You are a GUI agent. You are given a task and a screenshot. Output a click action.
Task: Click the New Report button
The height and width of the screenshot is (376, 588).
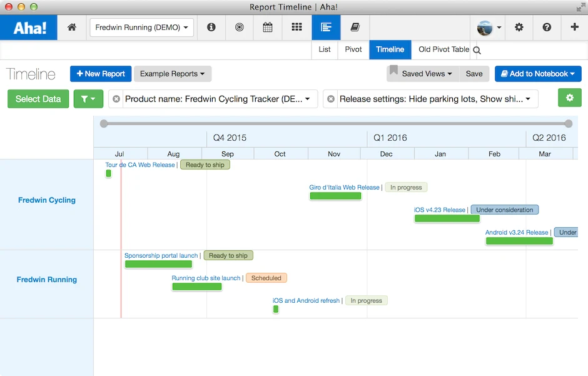(x=101, y=74)
